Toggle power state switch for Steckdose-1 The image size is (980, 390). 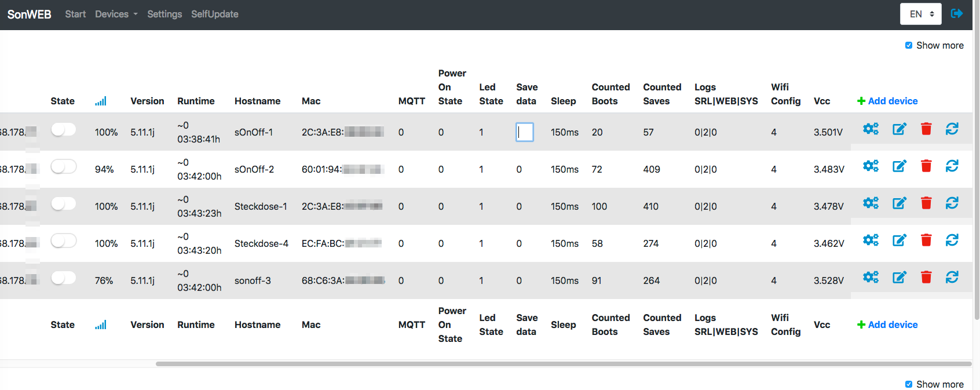tap(64, 204)
